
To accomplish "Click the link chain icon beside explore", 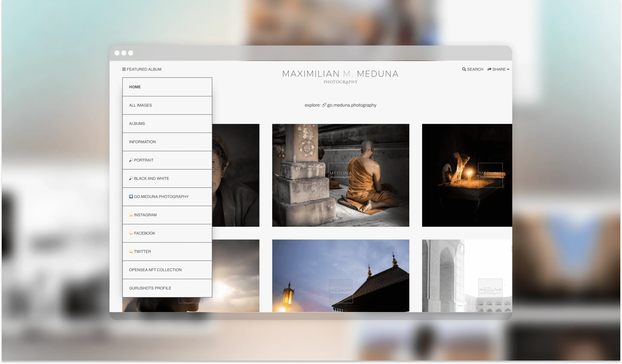I will (324, 105).
